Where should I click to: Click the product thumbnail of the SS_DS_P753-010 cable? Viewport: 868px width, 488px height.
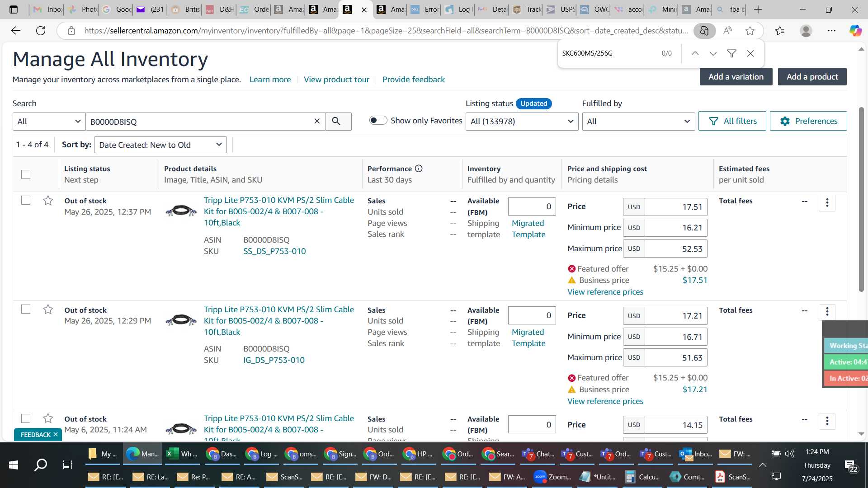coord(181,211)
